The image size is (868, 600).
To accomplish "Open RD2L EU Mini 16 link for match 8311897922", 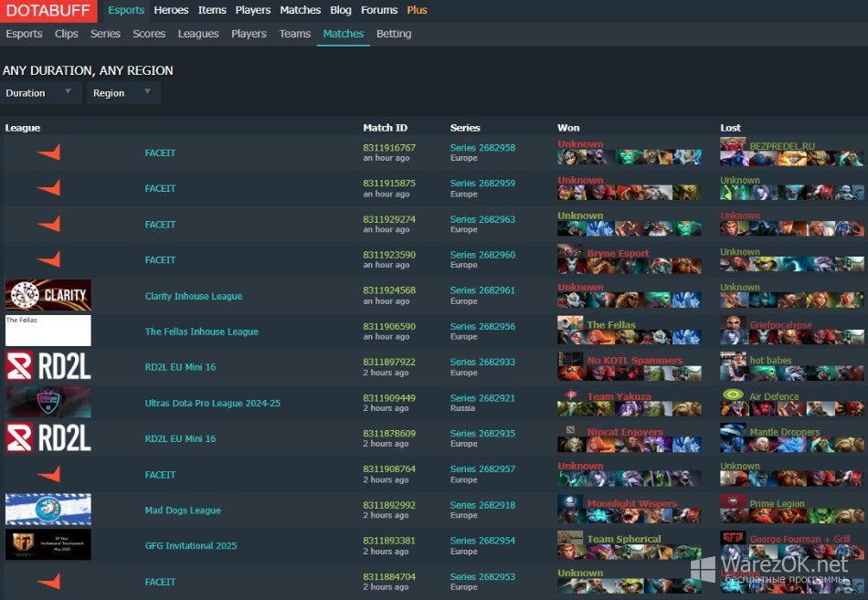I will coord(181,367).
